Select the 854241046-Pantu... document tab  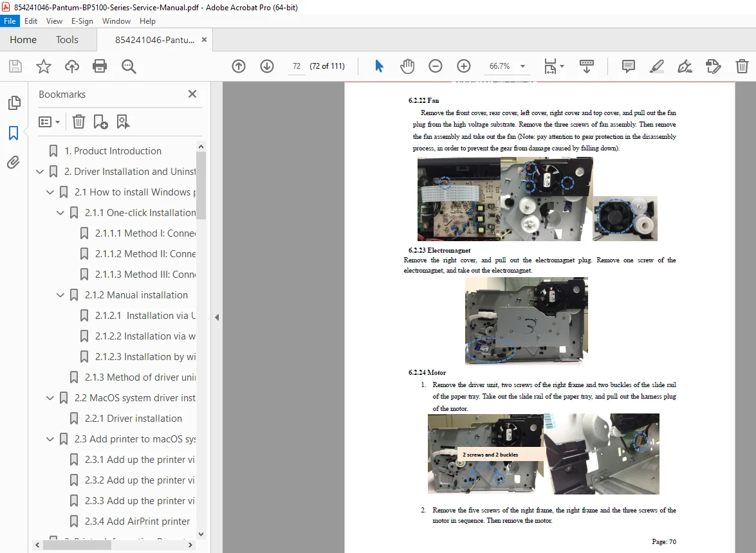point(154,39)
